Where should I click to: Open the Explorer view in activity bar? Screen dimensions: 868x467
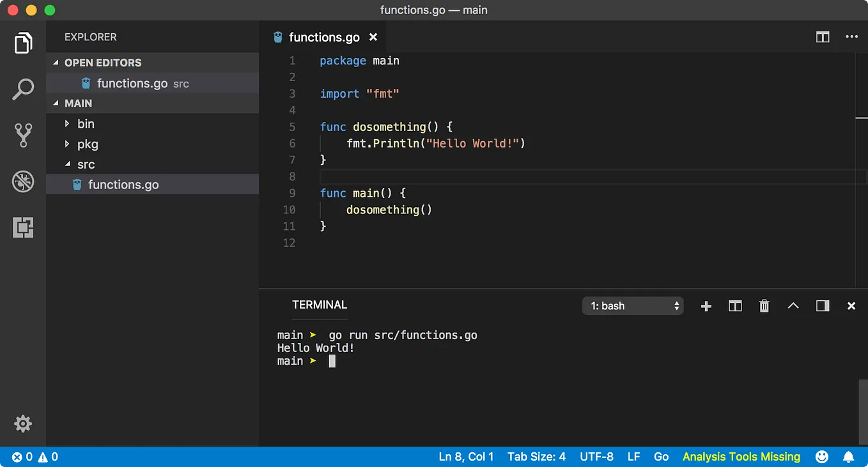tap(23, 43)
